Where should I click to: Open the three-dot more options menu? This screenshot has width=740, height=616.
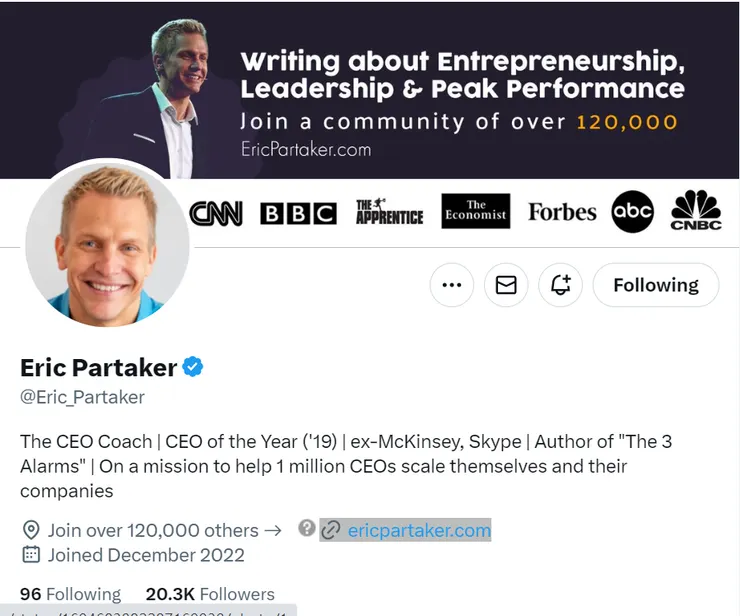click(x=451, y=285)
